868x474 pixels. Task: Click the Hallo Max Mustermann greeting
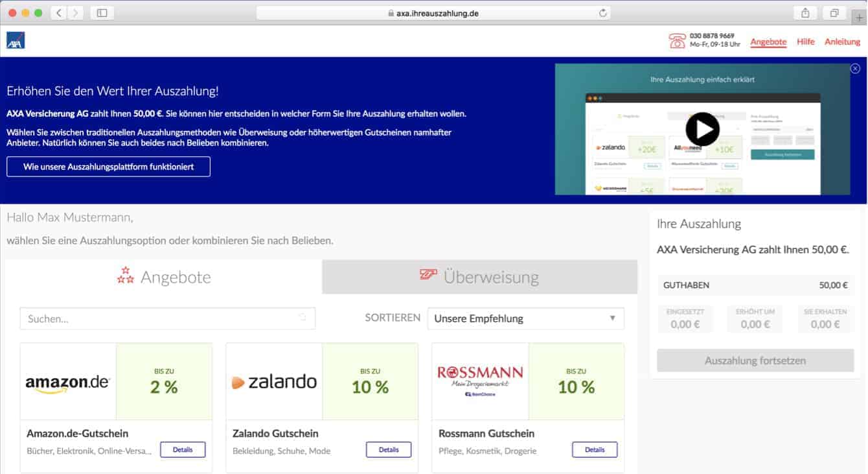point(70,217)
